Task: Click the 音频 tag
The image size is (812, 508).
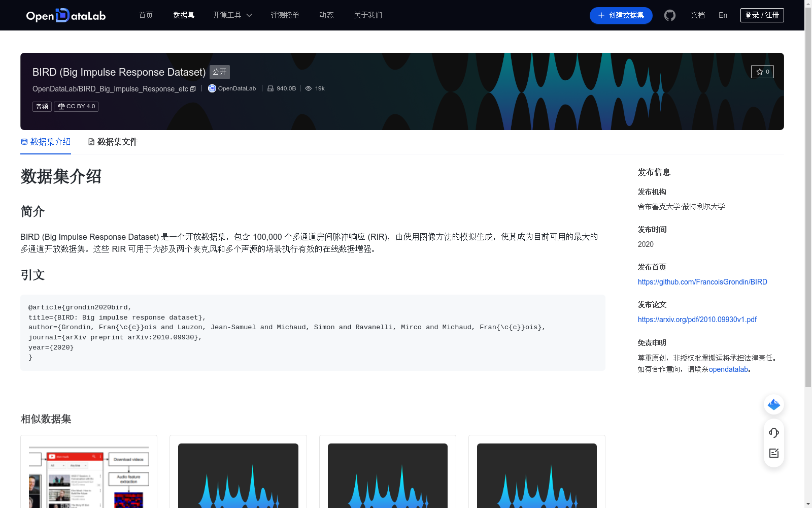Action: 42,107
